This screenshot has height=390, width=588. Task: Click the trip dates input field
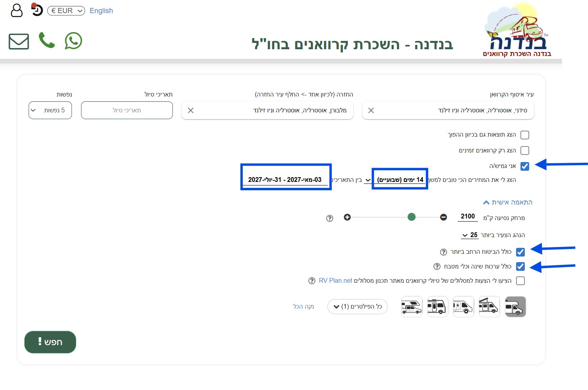coord(127,110)
